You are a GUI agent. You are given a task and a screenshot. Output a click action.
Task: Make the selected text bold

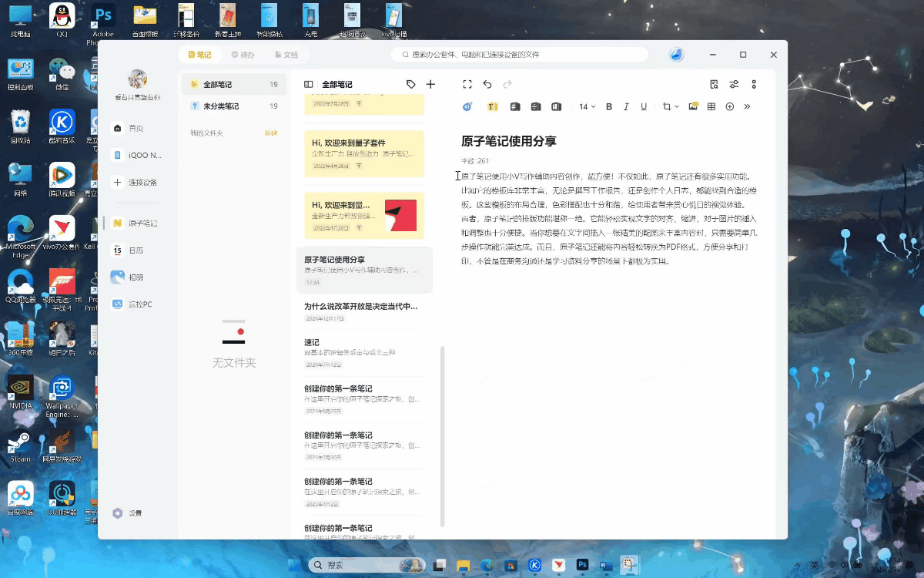(609, 106)
